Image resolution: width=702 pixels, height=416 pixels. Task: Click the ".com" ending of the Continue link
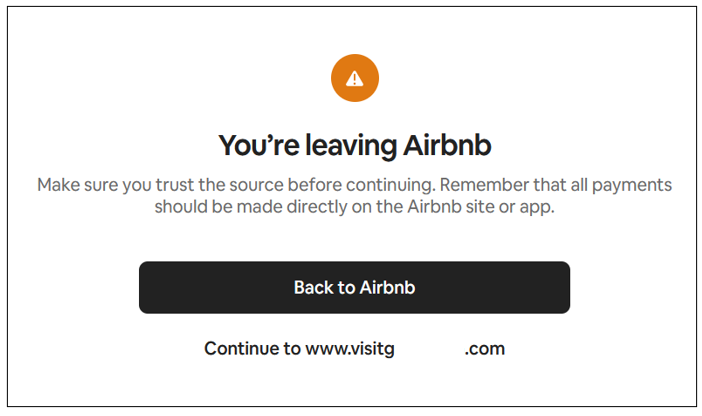coord(484,349)
